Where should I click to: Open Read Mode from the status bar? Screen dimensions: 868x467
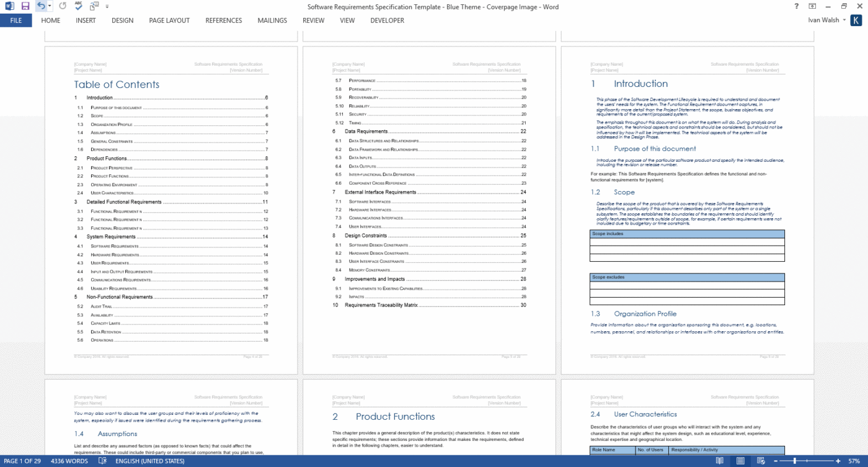pyautogui.click(x=720, y=462)
